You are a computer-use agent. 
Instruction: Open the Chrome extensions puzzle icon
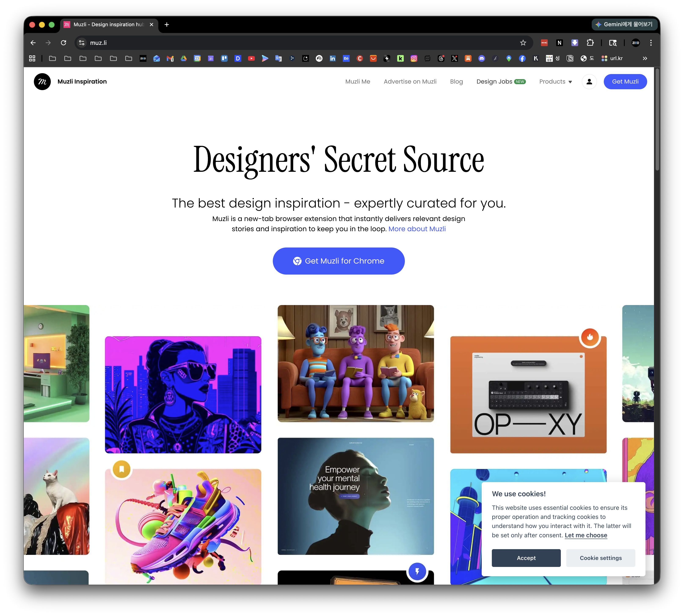[590, 43]
